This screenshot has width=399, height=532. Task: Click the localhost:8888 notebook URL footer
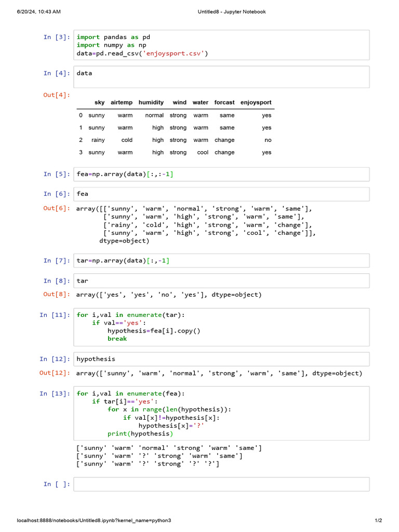point(94,521)
